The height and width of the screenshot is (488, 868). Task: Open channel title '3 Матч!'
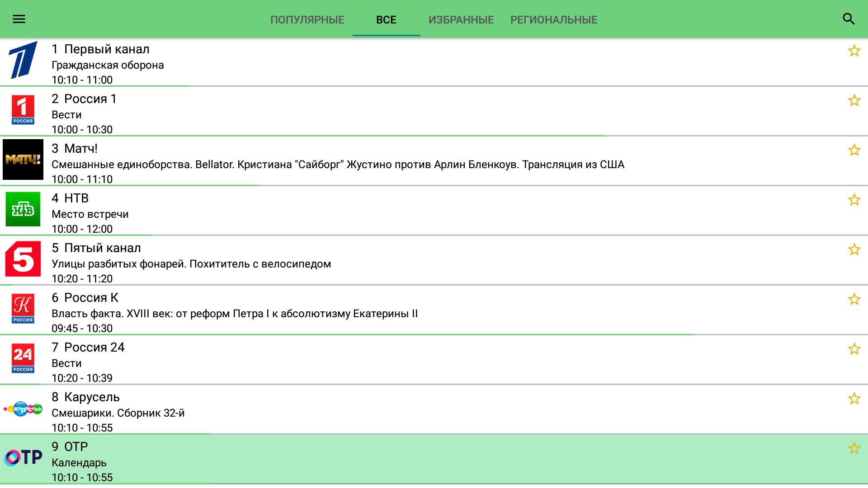point(75,149)
